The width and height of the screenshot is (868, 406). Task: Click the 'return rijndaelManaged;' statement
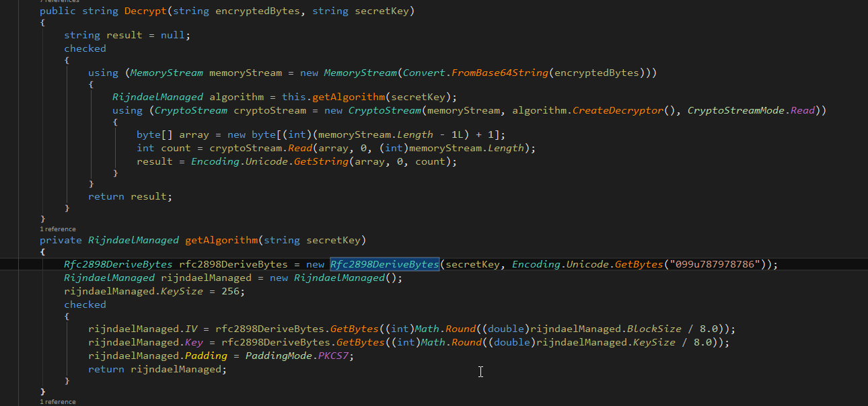click(158, 369)
